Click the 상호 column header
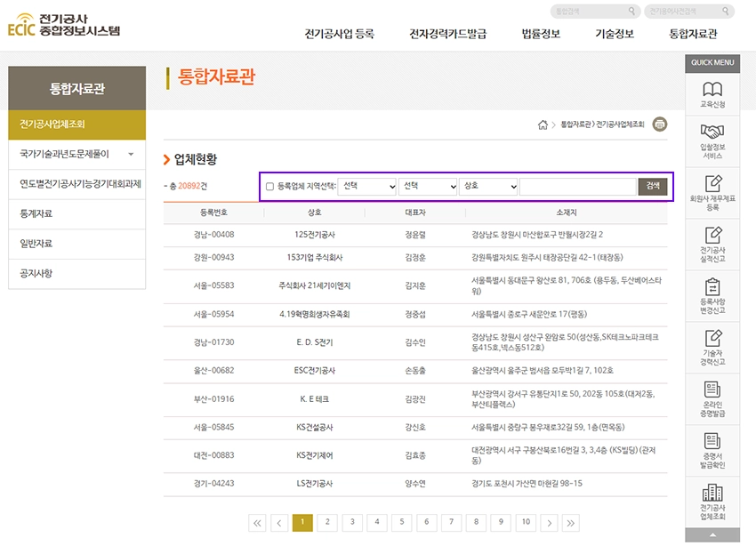This screenshot has width=756, height=554. [314, 213]
